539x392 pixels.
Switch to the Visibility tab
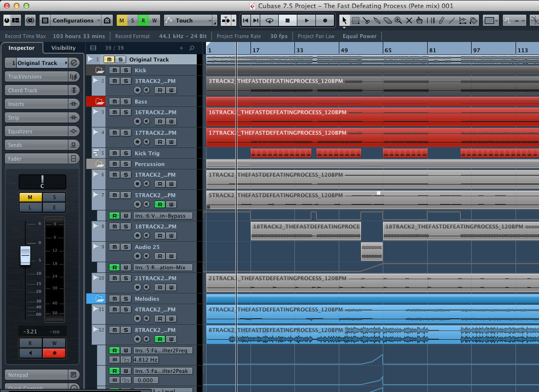[x=63, y=48]
